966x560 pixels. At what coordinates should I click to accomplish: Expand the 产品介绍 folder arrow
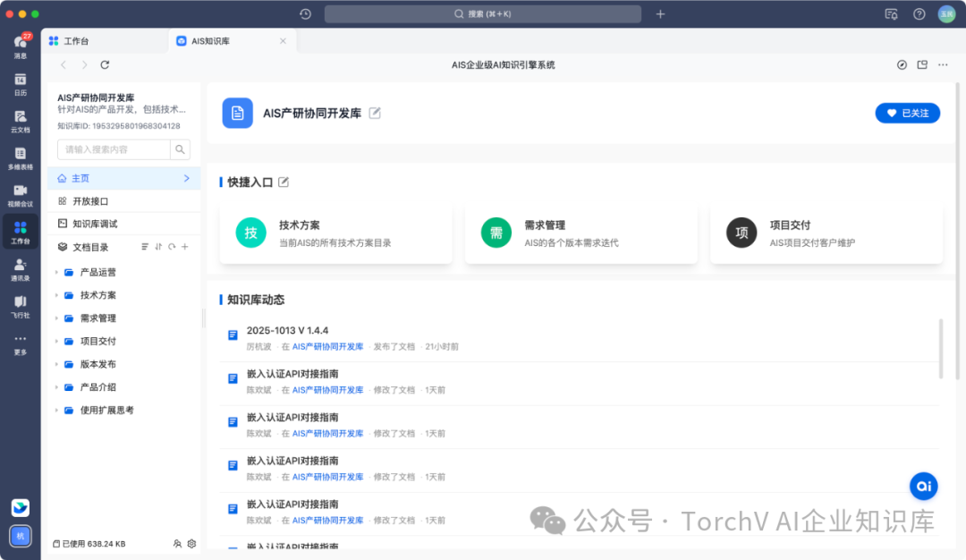click(x=56, y=386)
